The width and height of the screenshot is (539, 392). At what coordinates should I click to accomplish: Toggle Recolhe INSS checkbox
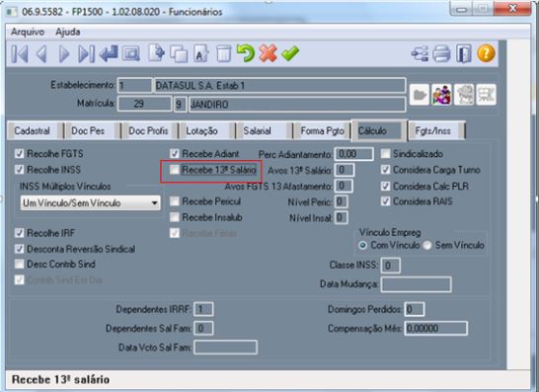pos(20,170)
